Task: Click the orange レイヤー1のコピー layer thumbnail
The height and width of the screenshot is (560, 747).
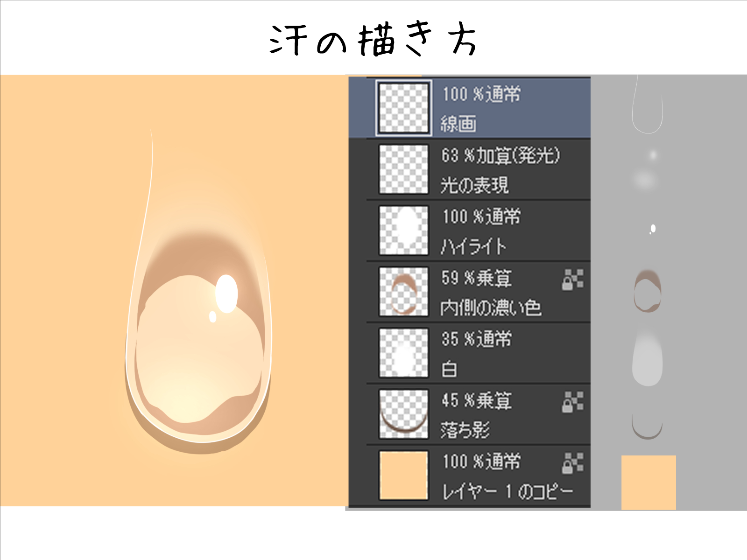Action: tap(403, 476)
